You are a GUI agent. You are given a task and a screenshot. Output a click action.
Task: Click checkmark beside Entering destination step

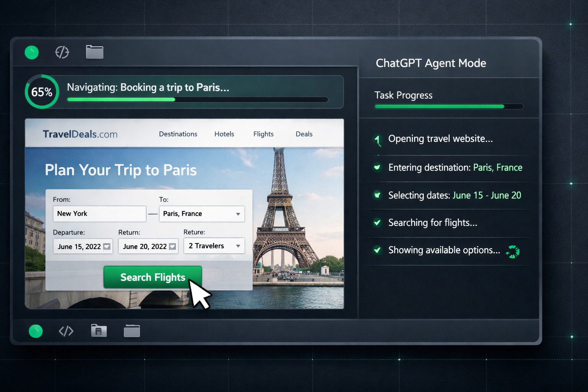click(x=377, y=167)
